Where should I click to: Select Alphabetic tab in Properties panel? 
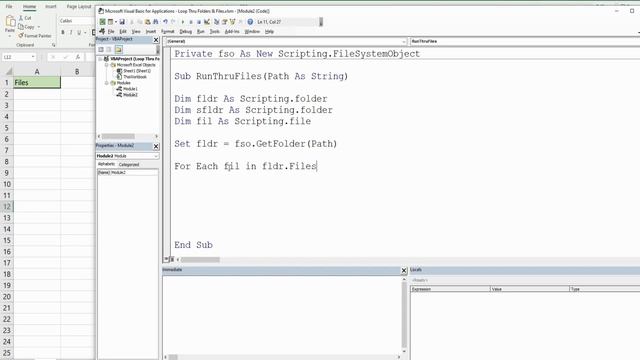click(x=106, y=164)
